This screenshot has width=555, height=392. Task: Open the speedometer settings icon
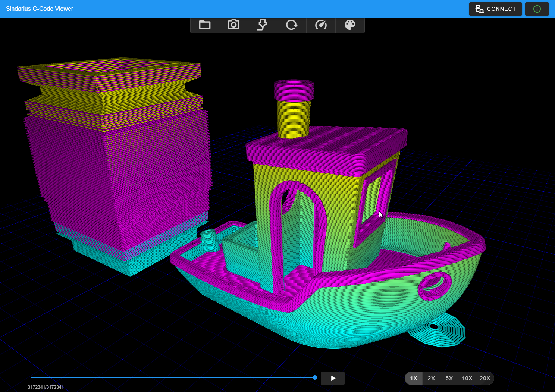click(321, 25)
